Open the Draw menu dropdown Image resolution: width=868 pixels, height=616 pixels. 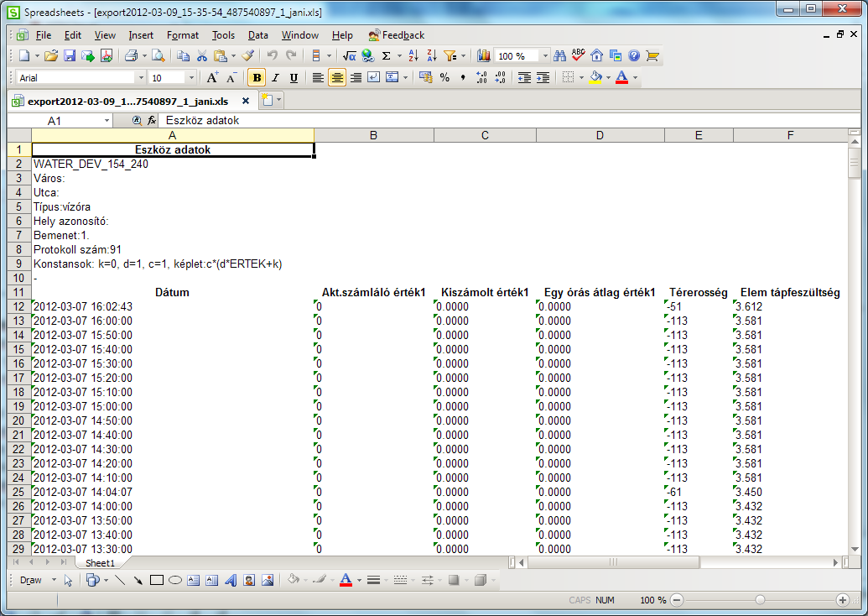coord(37,580)
